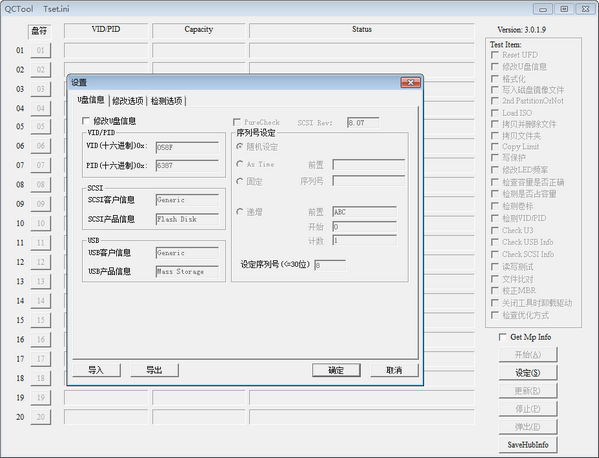Click the 设定(S) settings button
Viewport: 599px width, 458px height.
(x=528, y=372)
